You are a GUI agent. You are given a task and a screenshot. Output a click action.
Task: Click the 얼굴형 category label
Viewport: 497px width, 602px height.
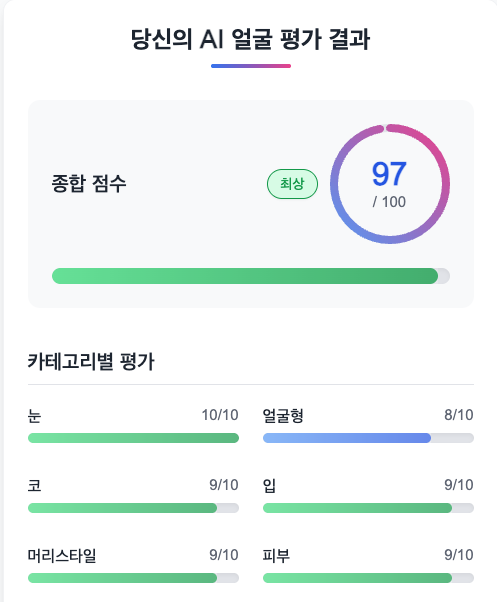click(x=283, y=415)
